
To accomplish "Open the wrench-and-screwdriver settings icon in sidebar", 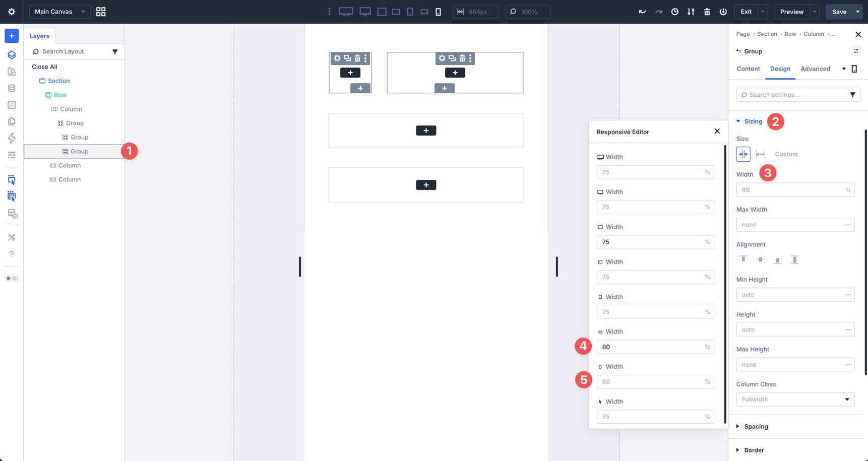I will coord(12,237).
